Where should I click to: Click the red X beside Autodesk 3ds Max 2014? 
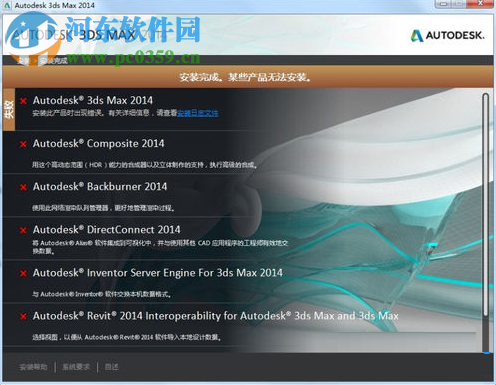23,101
